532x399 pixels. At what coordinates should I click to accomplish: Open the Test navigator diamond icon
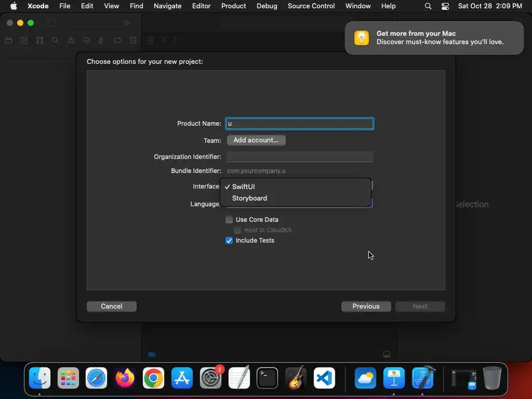[87, 41]
